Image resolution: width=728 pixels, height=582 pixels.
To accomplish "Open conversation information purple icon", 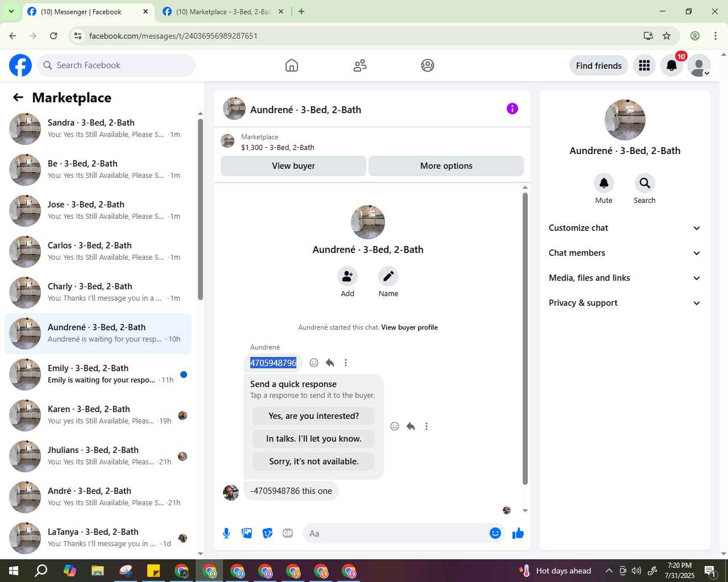I will coord(512,109).
